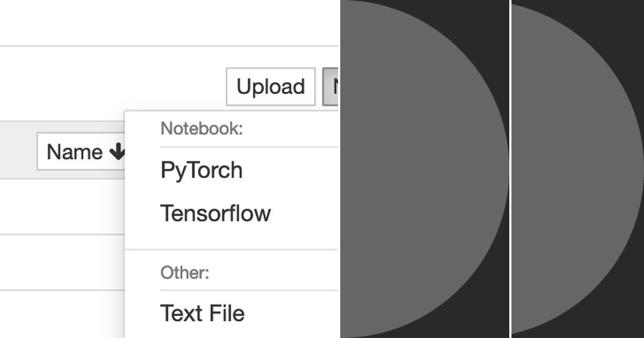Create a new Text File
The width and height of the screenshot is (644, 338).
[202, 312]
